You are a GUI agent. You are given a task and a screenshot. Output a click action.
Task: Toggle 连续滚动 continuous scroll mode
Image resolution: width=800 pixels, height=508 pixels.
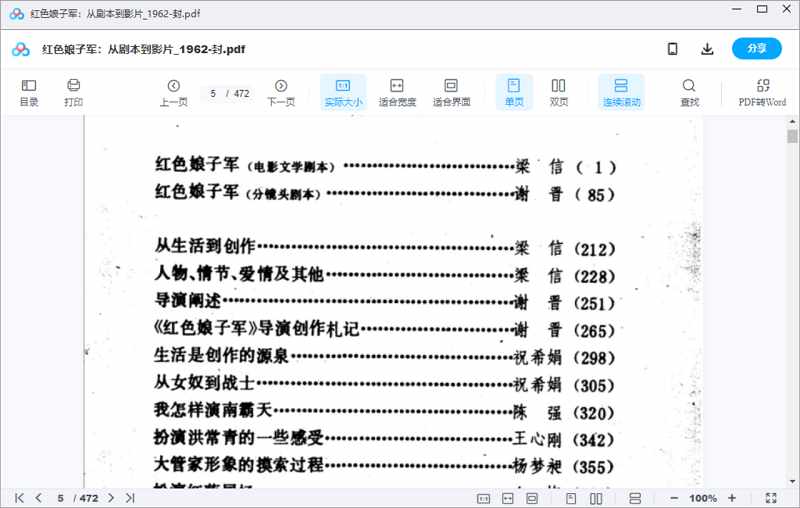pyautogui.click(x=621, y=92)
